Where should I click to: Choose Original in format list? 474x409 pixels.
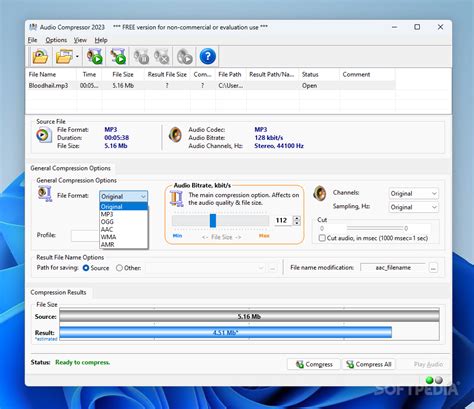124,206
